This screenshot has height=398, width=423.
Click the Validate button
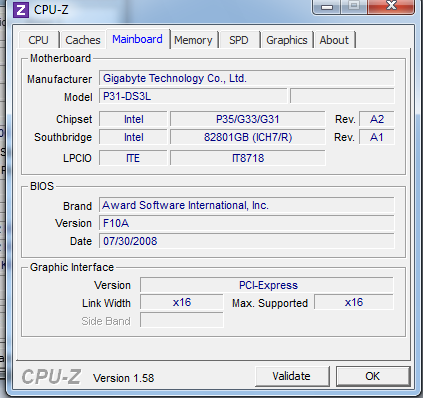click(292, 376)
